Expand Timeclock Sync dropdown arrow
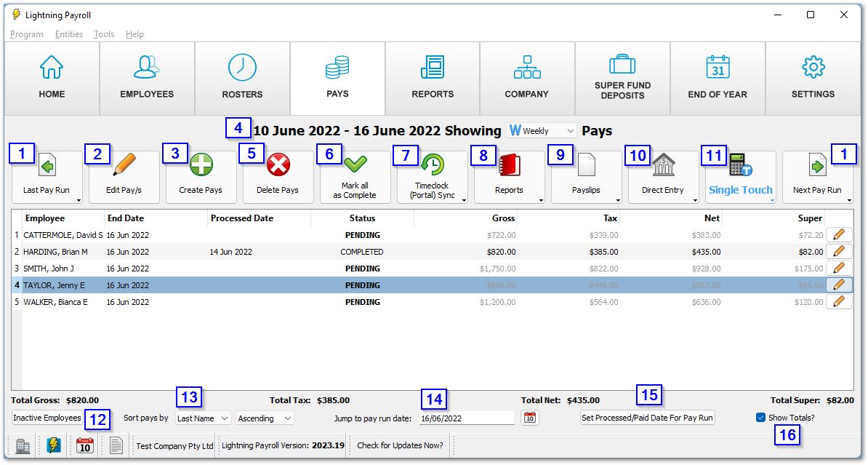The image size is (868, 465). click(464, 200)
